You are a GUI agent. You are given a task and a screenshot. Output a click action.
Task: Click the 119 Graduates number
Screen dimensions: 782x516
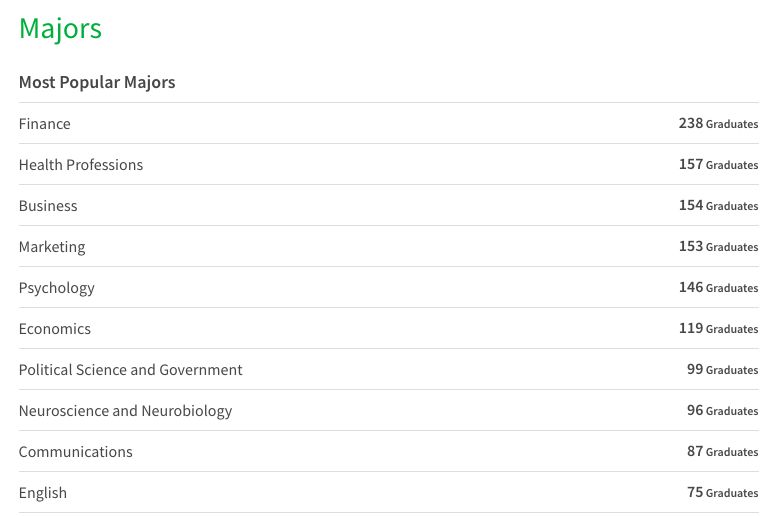718,329
